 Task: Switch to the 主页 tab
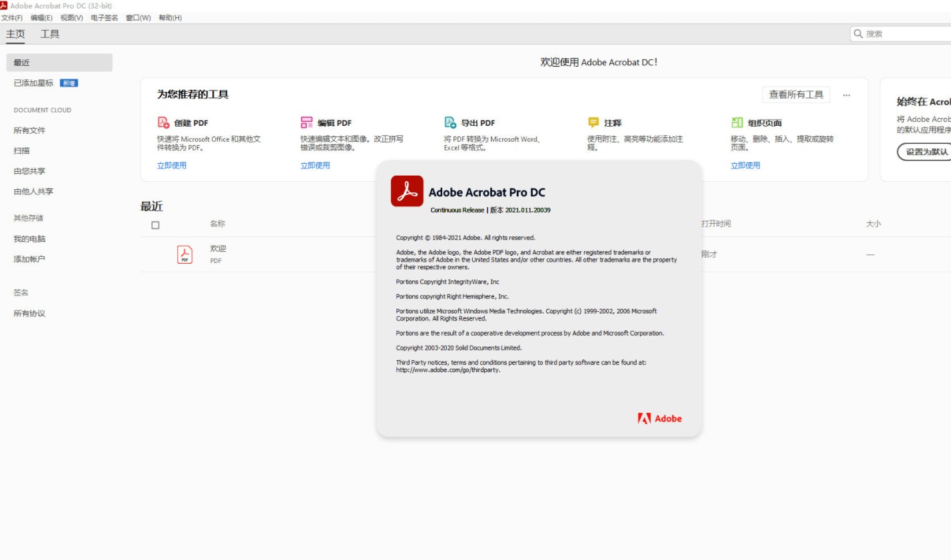coord(15,34)
